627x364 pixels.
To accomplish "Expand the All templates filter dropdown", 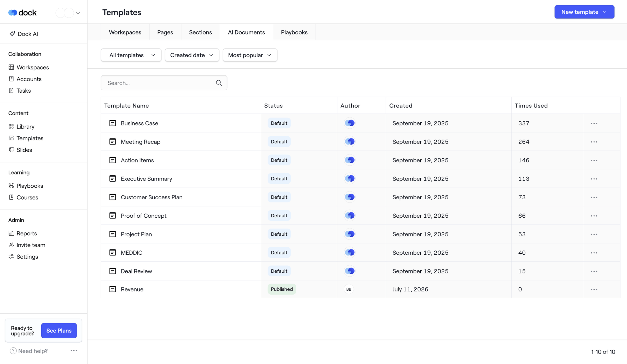I will point(131,55).
